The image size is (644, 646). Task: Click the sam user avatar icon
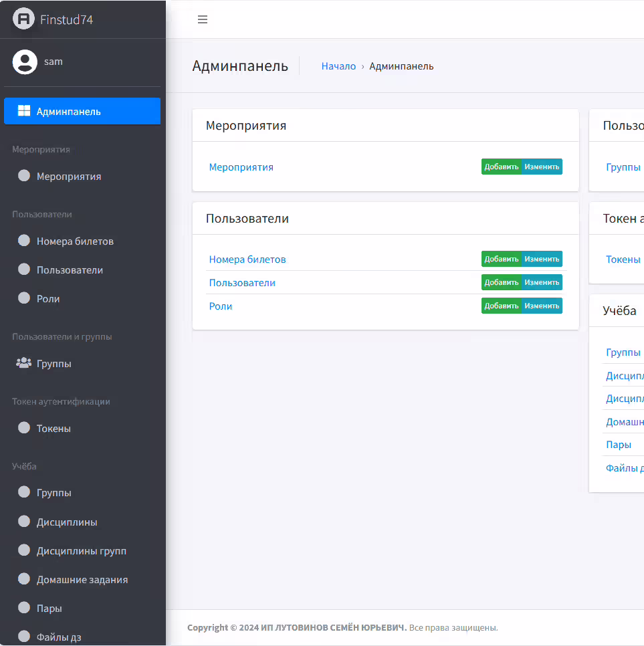pyautogui.click(x=25, y=62)
